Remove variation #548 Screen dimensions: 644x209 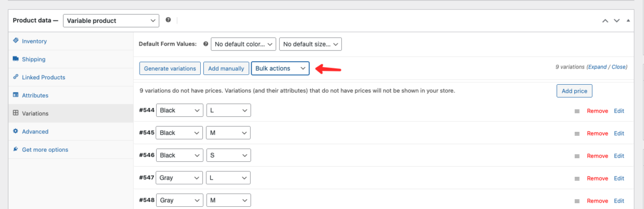coord(597,201)
